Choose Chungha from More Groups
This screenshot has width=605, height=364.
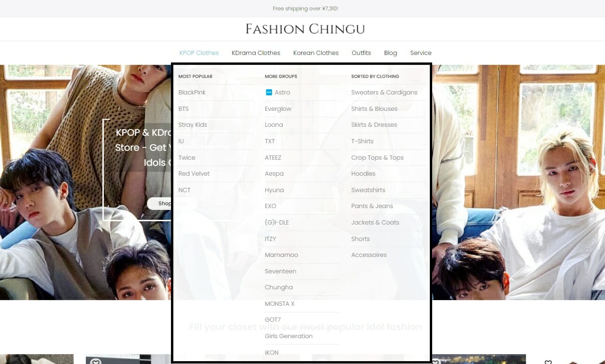pos(279,287)
